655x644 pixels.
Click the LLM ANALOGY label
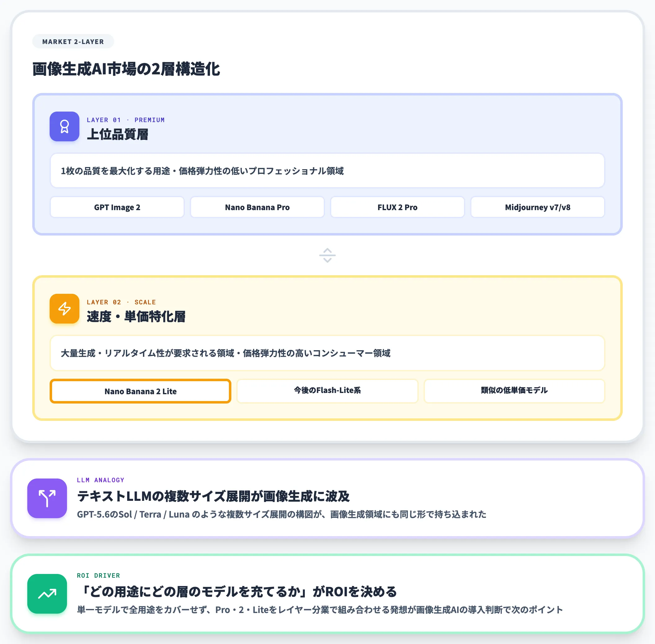[100, 480]
